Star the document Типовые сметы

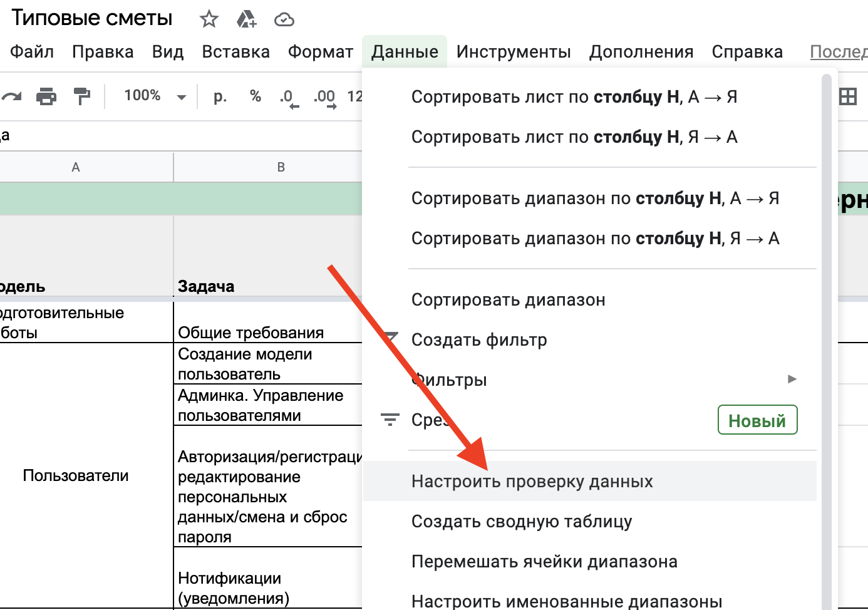point(209,19)
